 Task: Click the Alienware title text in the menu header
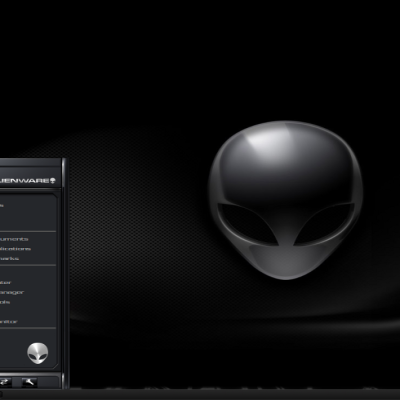coord(24,181)
